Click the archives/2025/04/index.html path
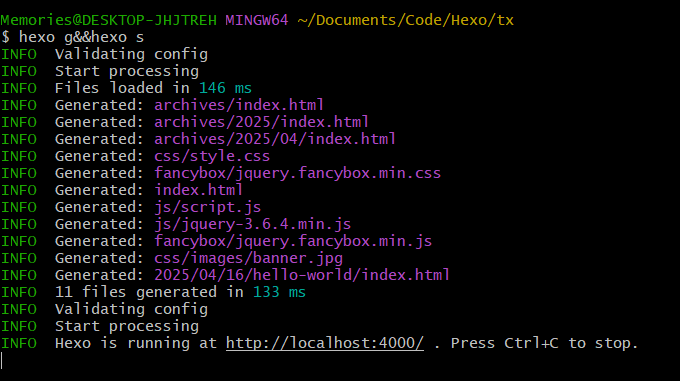The image size is (680, 381). [275, 139]
